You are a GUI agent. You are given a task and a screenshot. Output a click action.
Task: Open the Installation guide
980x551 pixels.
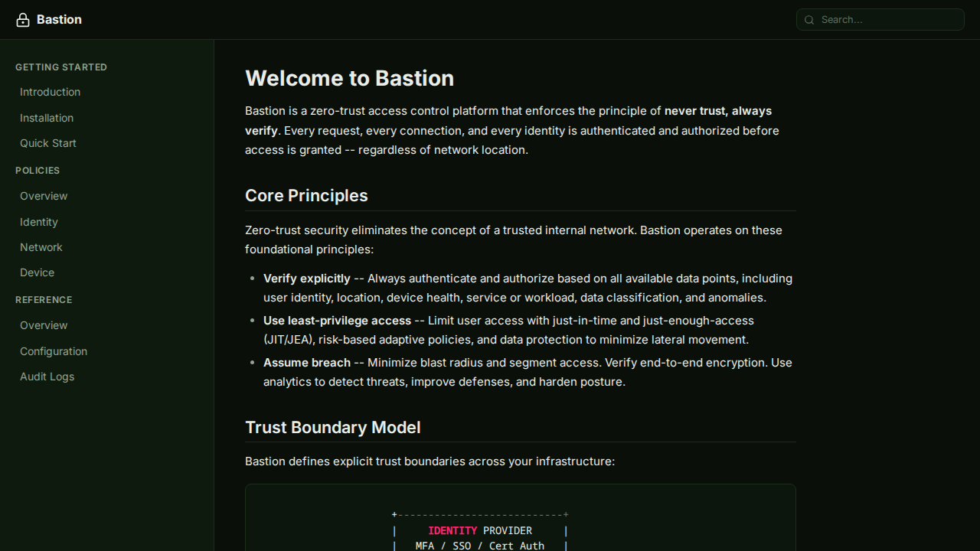[47, 118]
